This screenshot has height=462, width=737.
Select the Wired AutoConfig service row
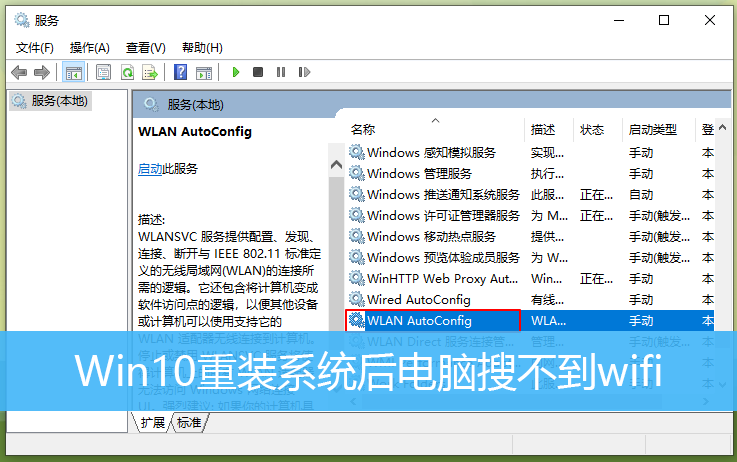point(531,300)
